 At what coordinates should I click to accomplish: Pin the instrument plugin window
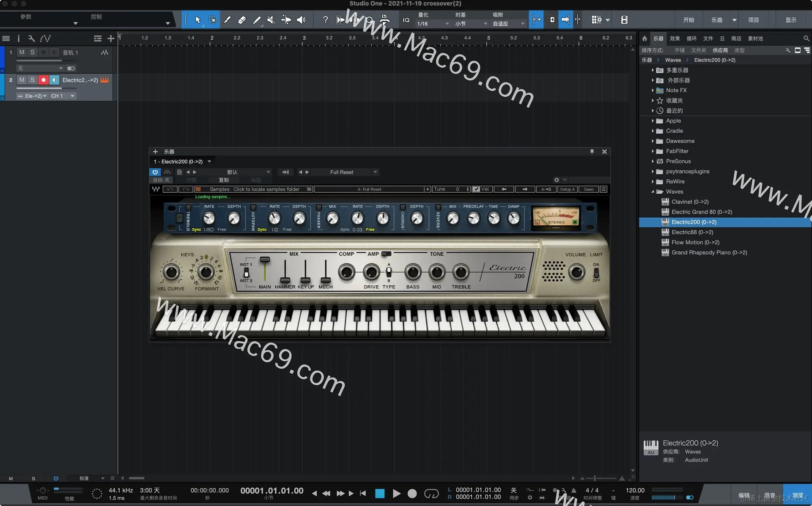tap(592, 152)
